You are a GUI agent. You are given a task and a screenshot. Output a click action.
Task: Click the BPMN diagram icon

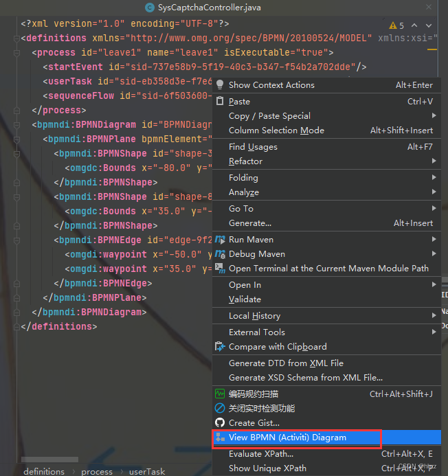point(220,438)
